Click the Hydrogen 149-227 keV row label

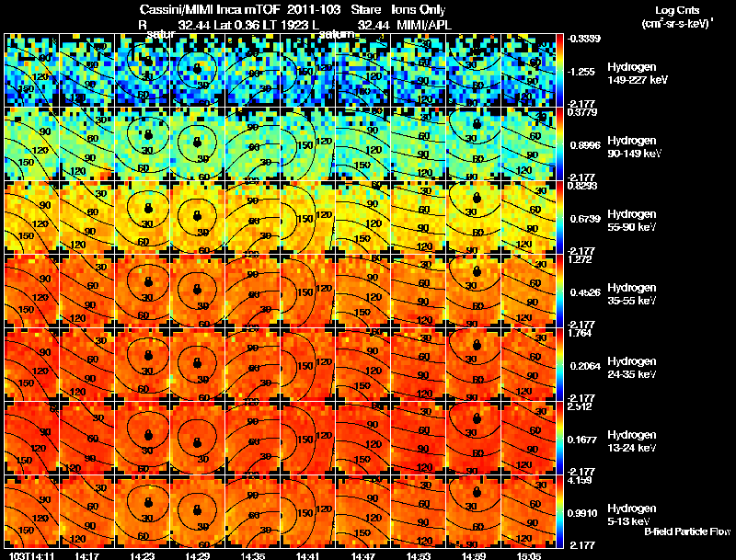tap(637, 74)
